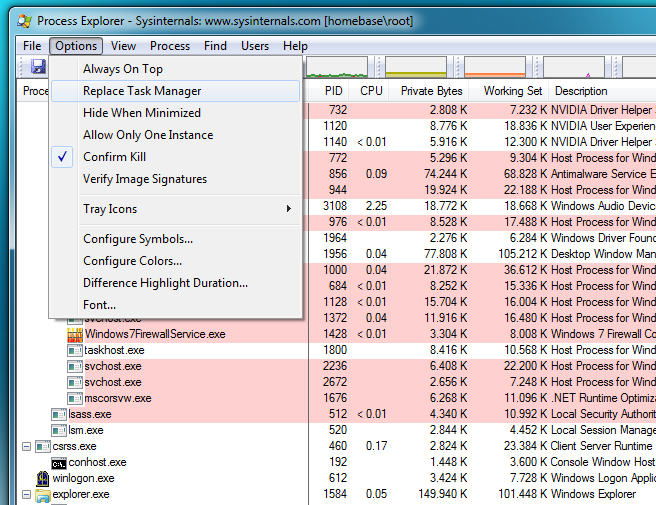Enable Replace Task Manager

(175, 91)
